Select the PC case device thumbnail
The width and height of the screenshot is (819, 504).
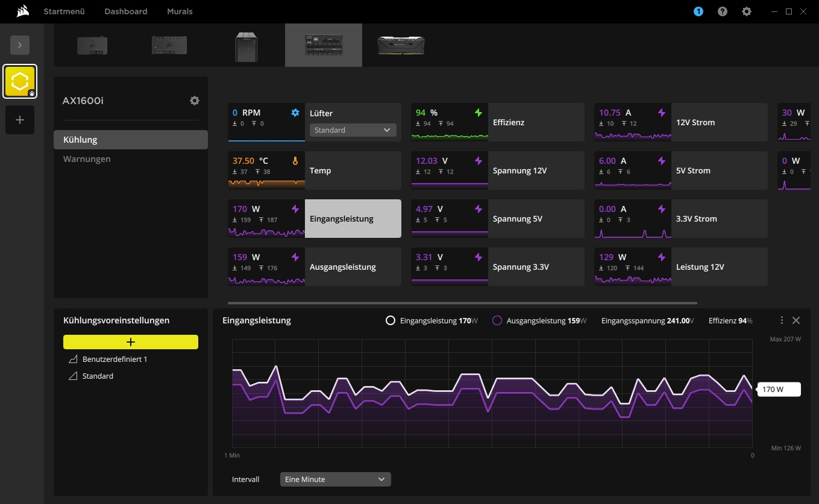246,46
